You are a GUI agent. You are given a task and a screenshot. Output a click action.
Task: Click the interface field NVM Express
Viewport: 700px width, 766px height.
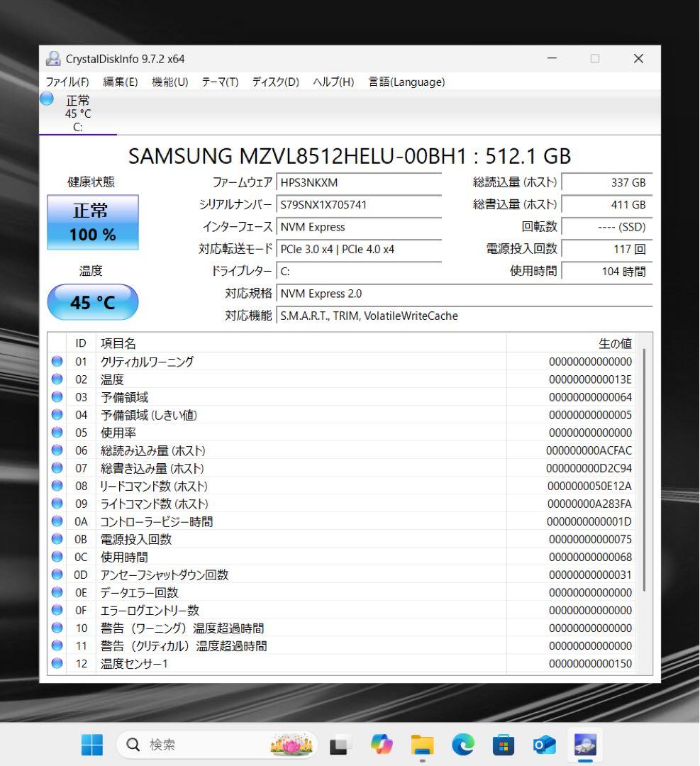coord(359,227)
